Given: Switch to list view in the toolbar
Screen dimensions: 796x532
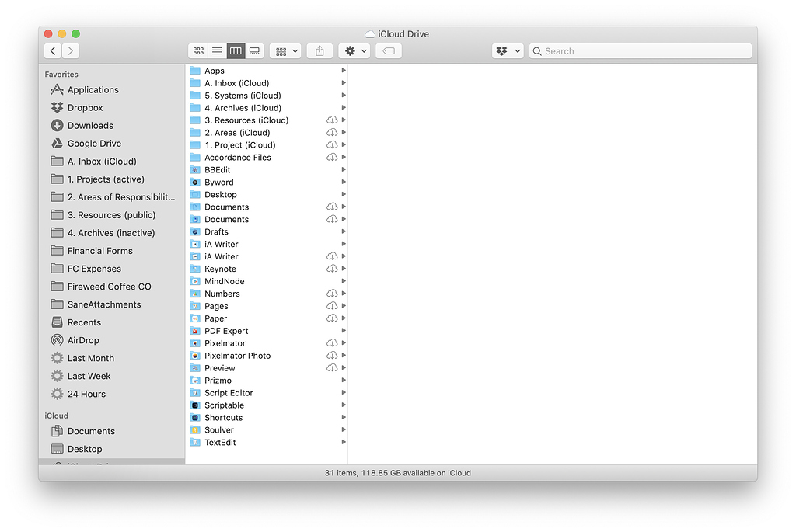Looking at the screenshot, I should click(x=217, y=50).
